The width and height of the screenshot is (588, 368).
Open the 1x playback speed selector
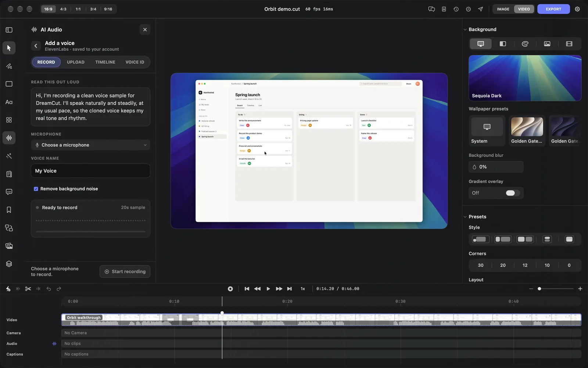pos(303,289)
